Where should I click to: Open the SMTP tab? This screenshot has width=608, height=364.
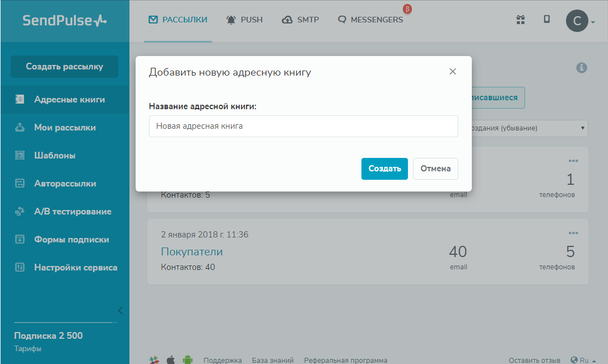pyautogui.click(x=300, y=20)
